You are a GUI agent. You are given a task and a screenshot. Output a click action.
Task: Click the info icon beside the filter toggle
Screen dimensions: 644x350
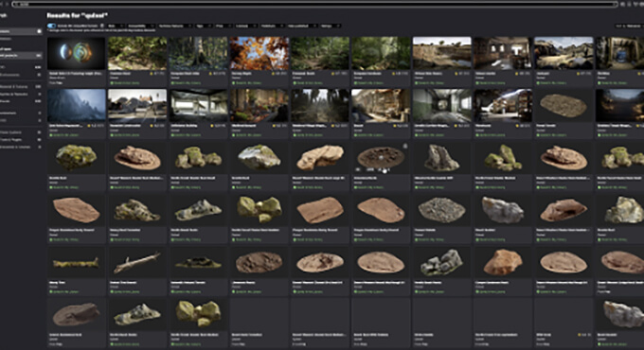tap(102, 26)
